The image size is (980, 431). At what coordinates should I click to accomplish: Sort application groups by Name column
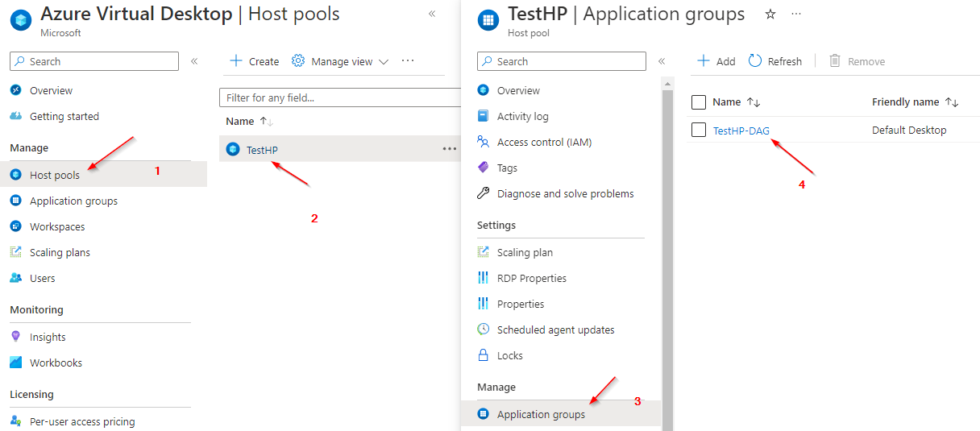[x=737, y=102]
